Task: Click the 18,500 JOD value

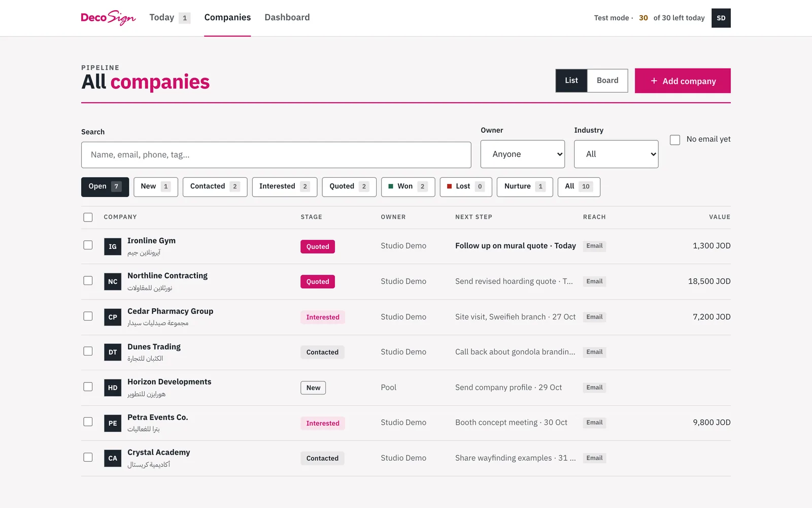Action: coord(709,281)
